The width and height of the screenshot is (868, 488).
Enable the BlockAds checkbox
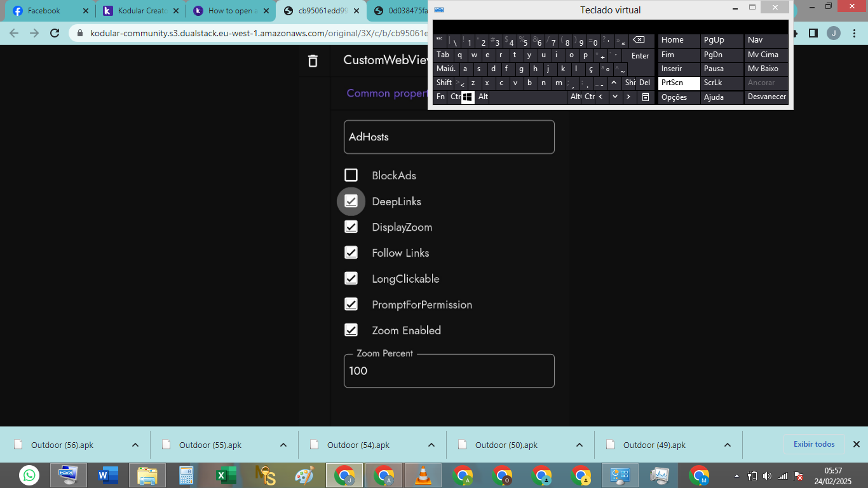351,175
